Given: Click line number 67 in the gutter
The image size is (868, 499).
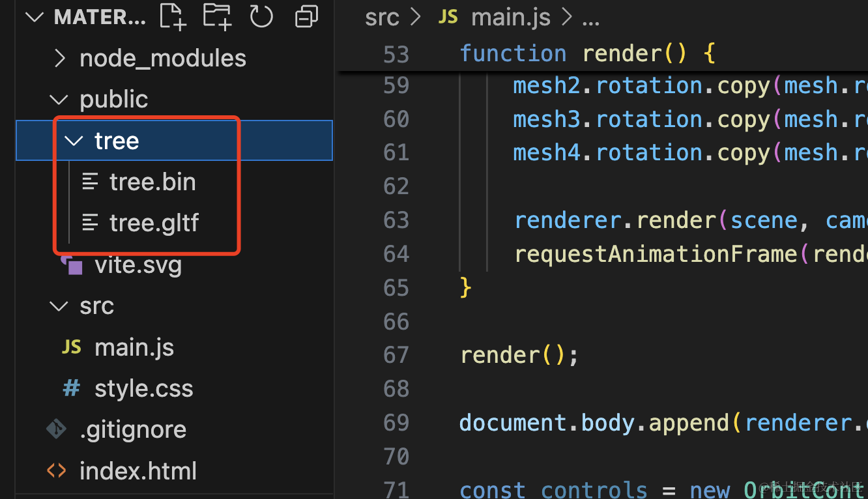Looking at the screenshot, I should pyautogui.click(x=396, y=355).
